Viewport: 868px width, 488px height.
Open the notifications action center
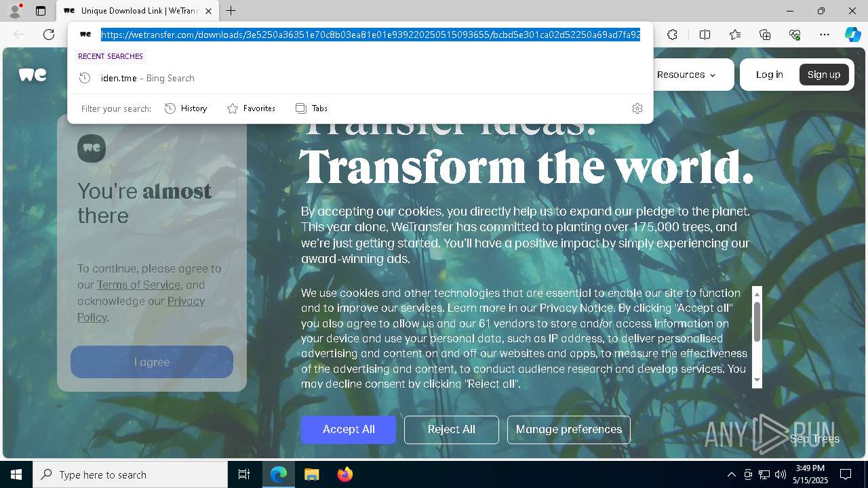[846, 474]
